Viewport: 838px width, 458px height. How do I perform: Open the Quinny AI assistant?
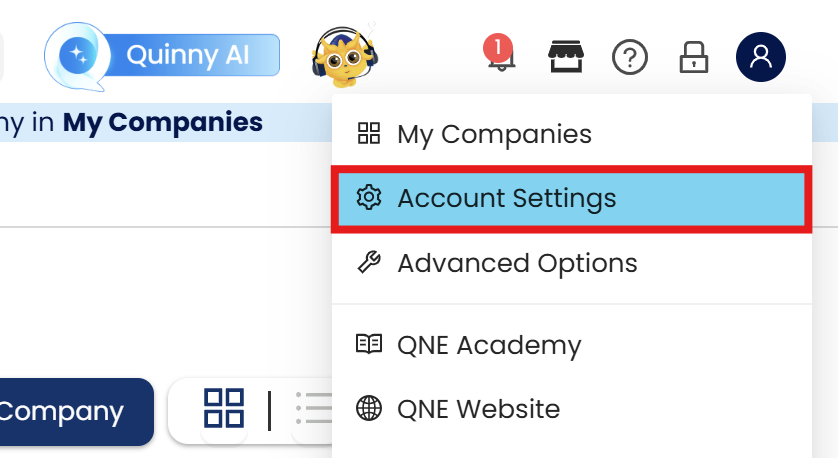162,56
